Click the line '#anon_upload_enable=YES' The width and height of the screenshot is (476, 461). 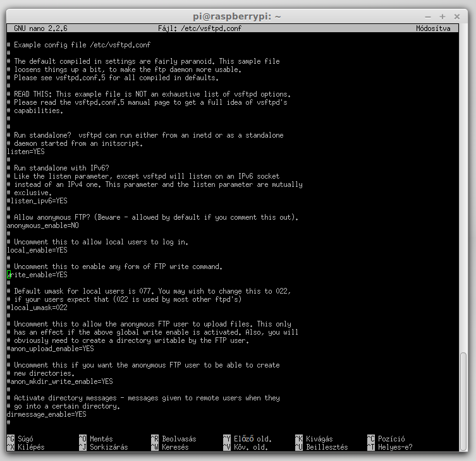(x=51, y=349)
